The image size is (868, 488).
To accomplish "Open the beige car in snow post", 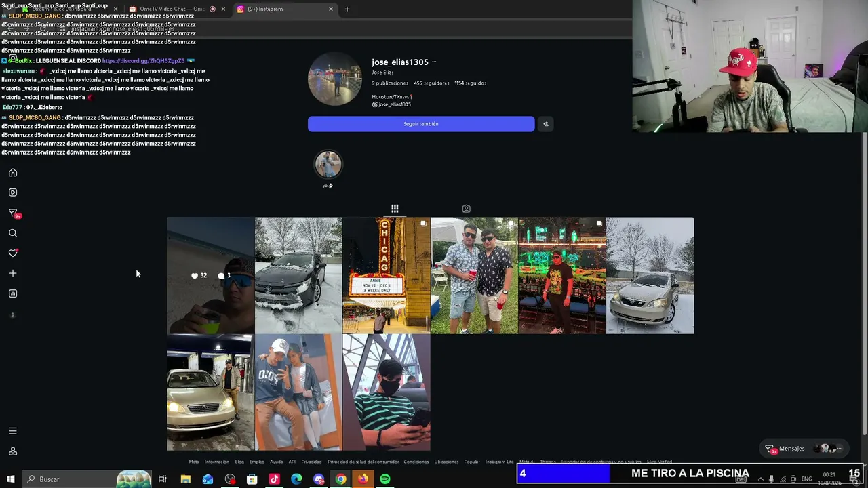I will tap(650, 275).
